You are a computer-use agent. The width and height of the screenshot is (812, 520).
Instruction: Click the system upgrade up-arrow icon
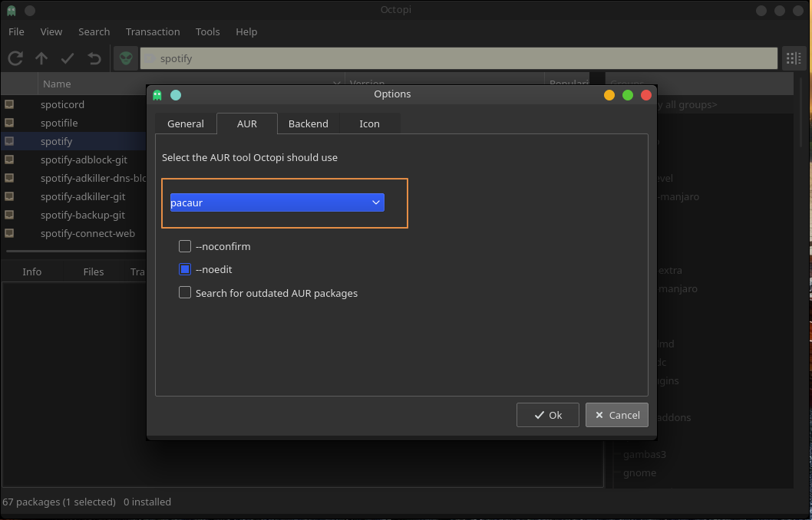coord(41,58)
